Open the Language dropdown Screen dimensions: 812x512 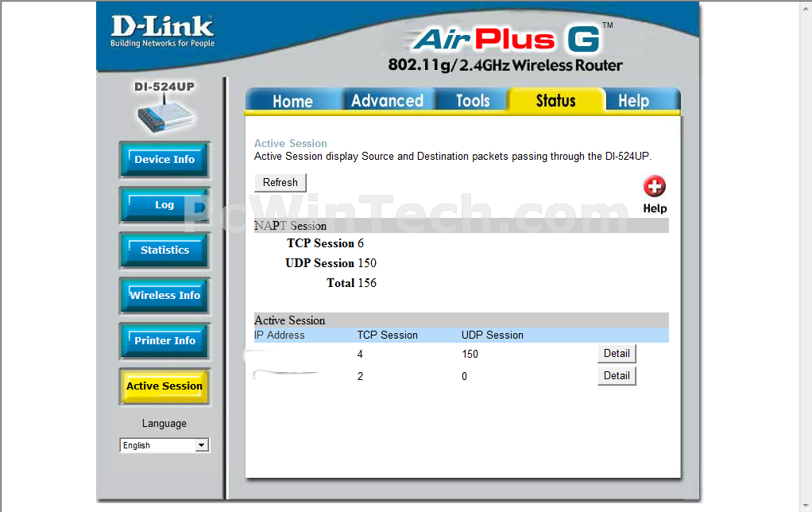point(164,445)
